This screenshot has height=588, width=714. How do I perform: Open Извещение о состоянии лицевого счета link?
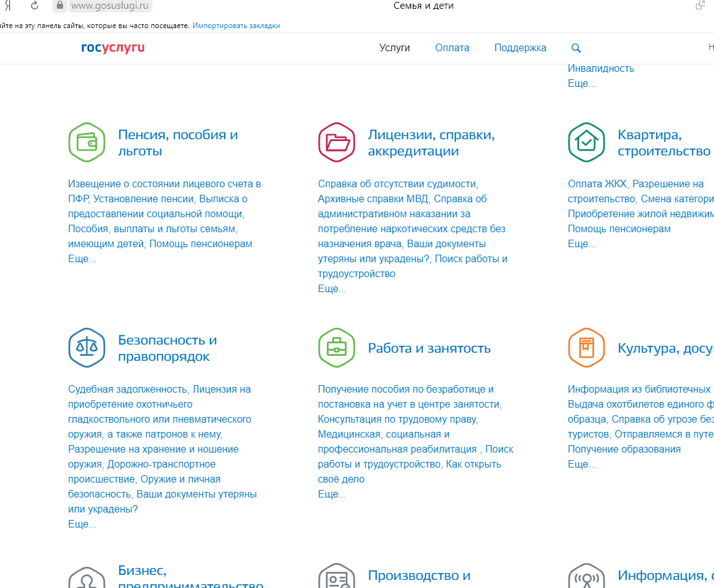pyautogui.click(x=164, y=191)
